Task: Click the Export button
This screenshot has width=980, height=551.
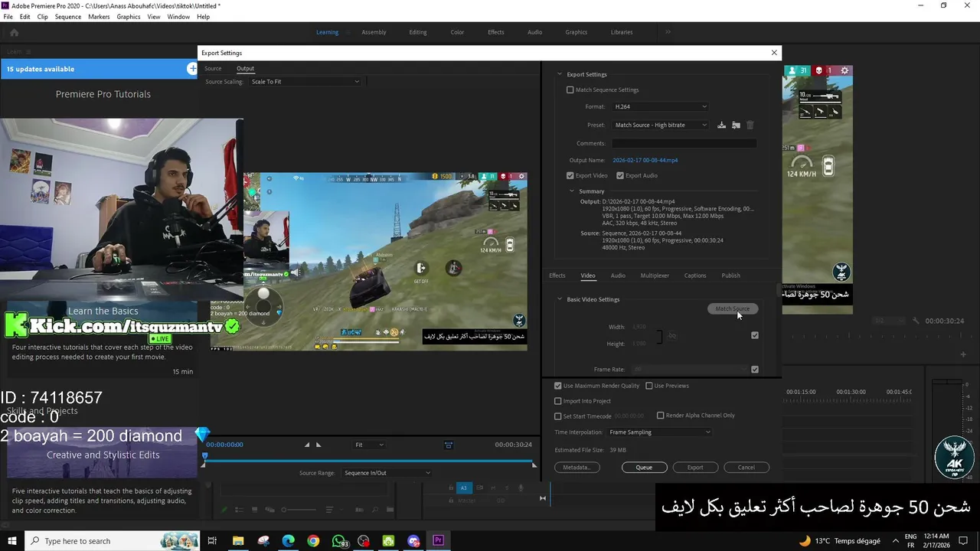Action: (695, 468)
